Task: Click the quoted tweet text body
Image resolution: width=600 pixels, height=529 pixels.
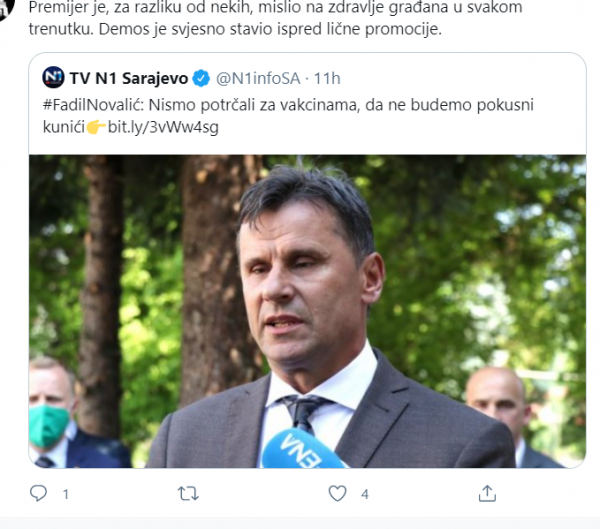Action: pyautogui.click(x=288, y=116)
